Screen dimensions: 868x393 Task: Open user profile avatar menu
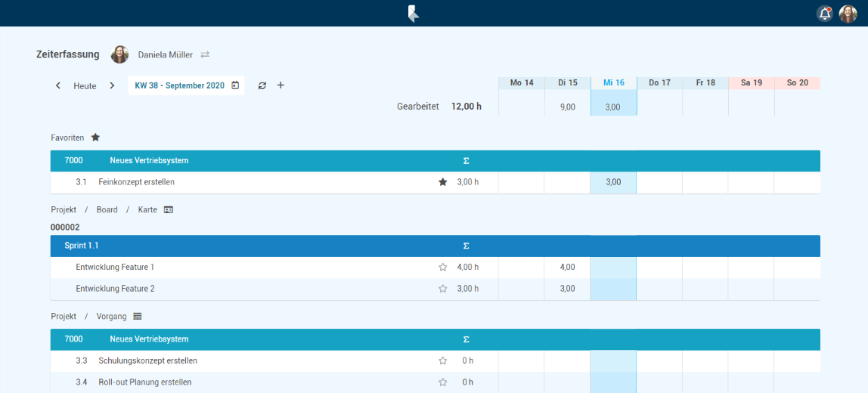(x=848, y=14)
